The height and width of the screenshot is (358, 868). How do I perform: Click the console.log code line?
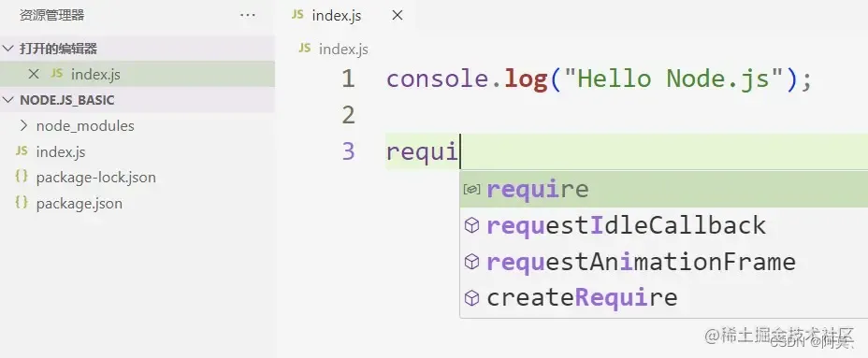pyautogui.click(x=599, y=79)
